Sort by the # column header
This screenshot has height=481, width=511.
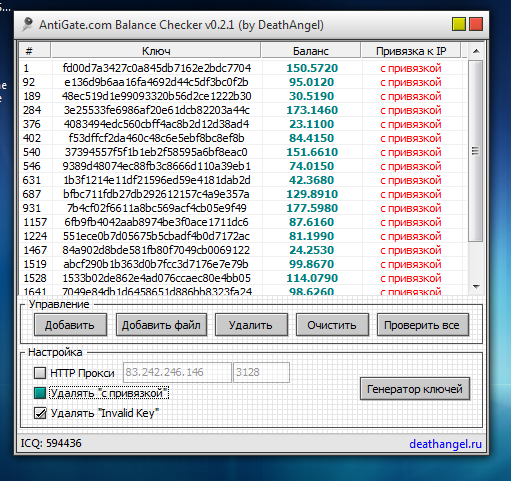pos(35,51)
